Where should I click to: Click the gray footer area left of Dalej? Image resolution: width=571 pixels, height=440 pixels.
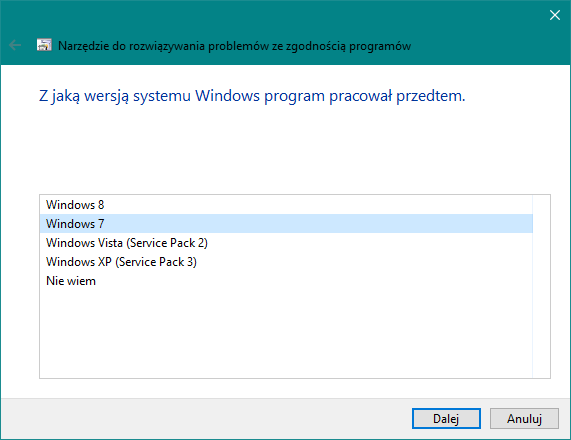206,419
